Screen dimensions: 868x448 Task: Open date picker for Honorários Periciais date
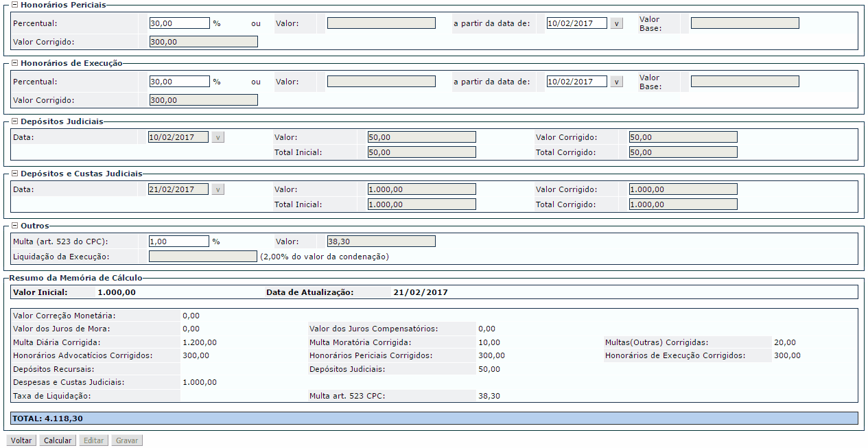(x=617, y=23)
